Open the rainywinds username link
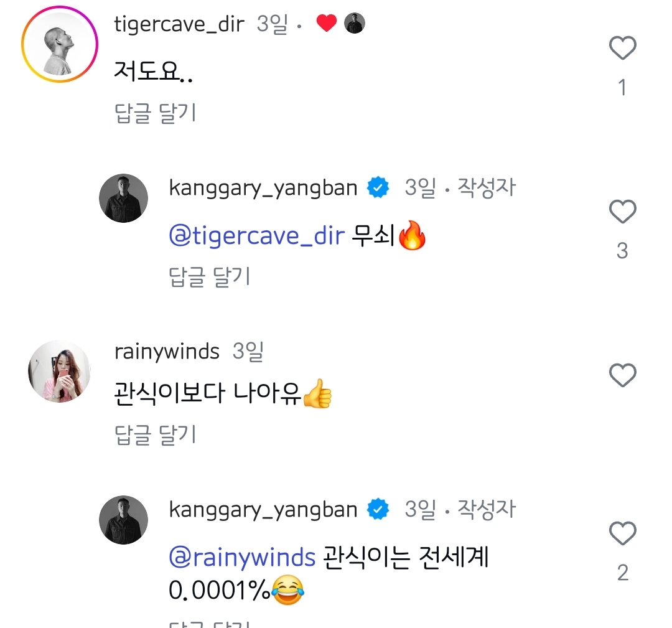This screenshot has width=672, height=628. [167, 352]
